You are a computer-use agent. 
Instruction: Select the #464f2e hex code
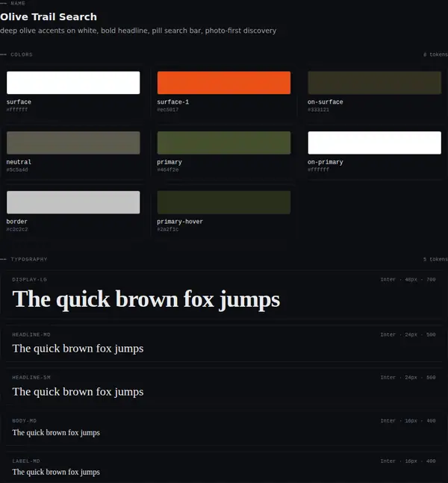click(x=168, y=169)
